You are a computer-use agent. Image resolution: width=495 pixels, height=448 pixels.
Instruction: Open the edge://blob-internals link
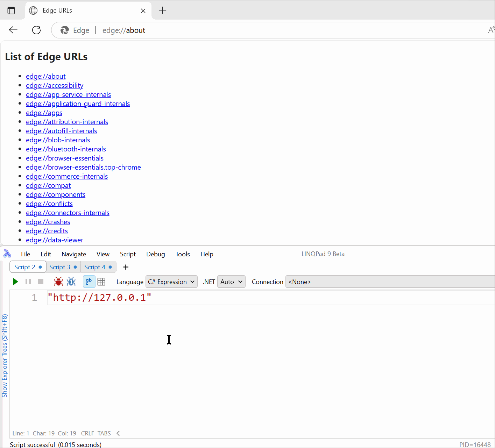[x=58, y=140]
